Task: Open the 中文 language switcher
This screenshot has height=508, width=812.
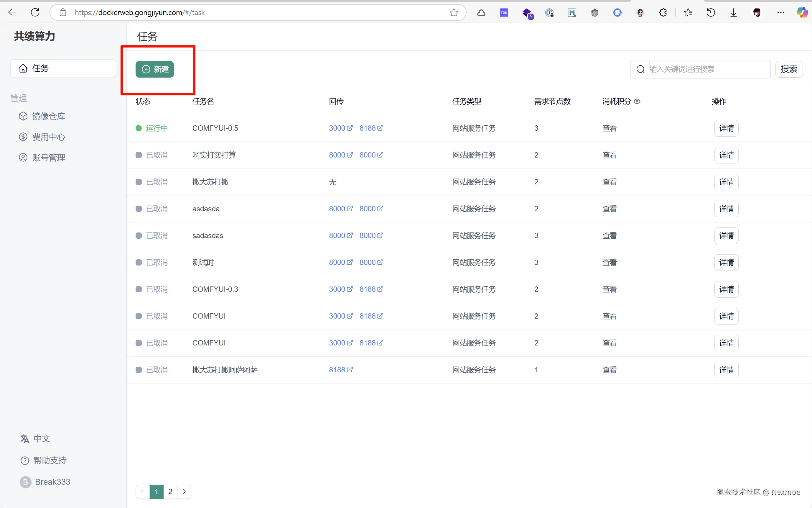Action: (x=41, y=438)
